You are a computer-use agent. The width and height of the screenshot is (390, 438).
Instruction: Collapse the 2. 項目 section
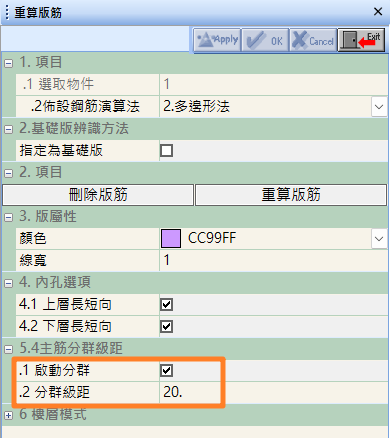click(x=8, y=173)
